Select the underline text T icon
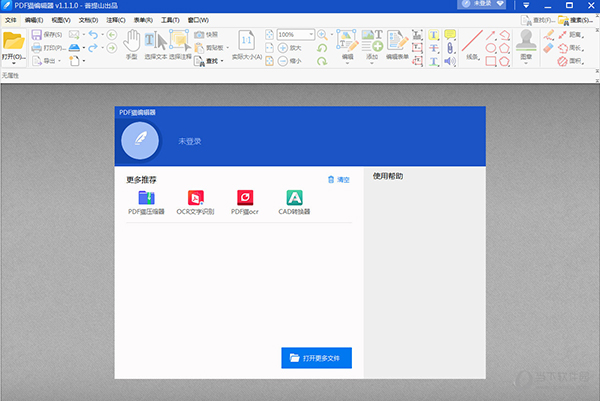600x401 pixels. tap(434, 61)
